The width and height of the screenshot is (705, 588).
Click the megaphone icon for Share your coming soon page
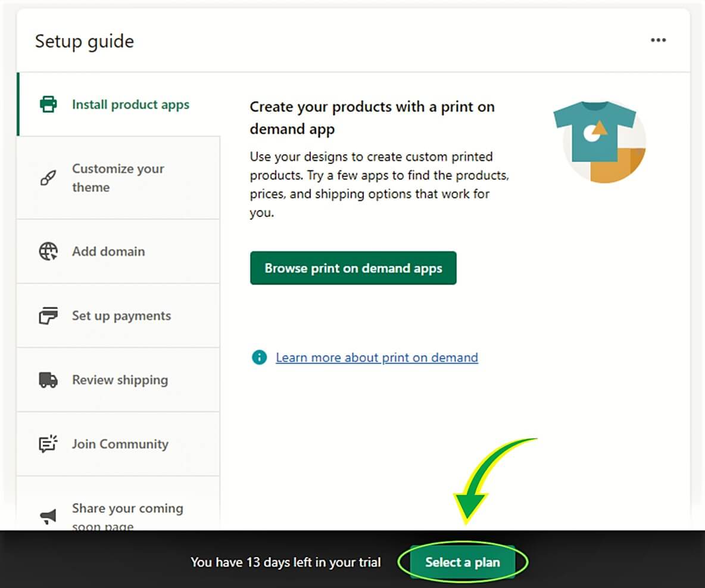pos(48,516)
